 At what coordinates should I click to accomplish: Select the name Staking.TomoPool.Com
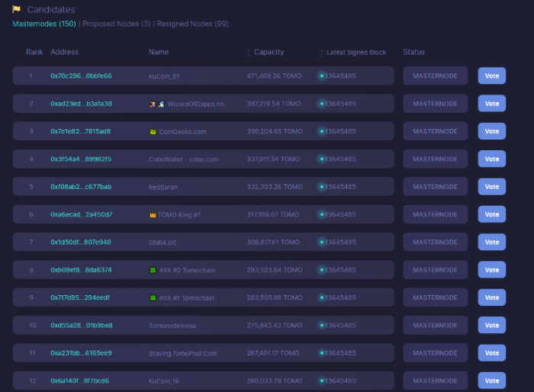(183, 354)
